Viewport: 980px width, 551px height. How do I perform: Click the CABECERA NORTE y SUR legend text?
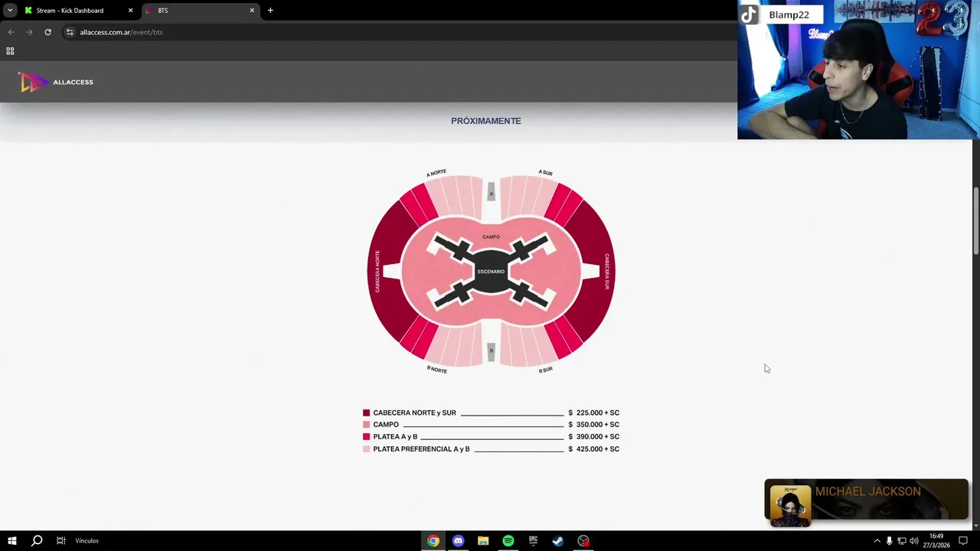pyautogui.click(x=414, y=412)
